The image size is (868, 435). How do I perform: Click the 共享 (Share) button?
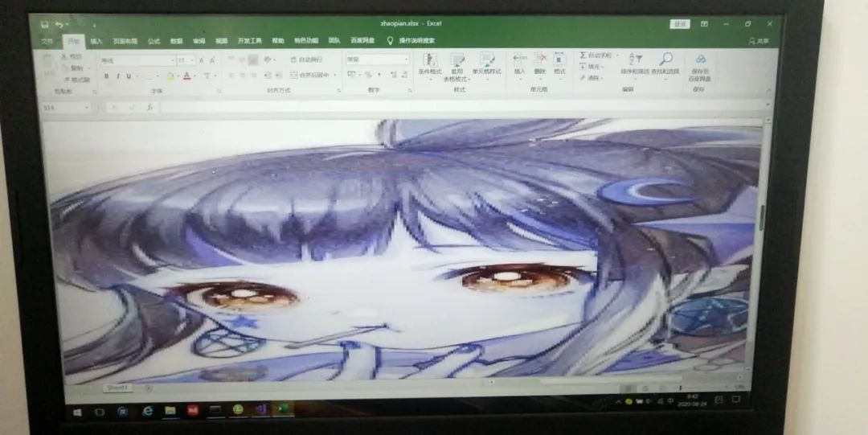(x=759, y=42)
